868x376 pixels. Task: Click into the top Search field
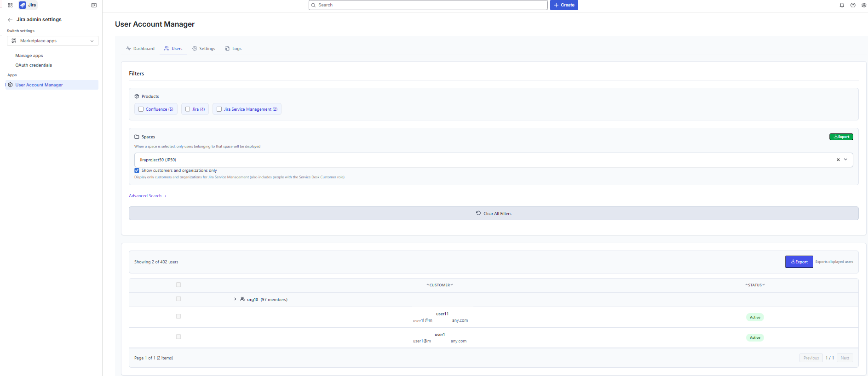click(428, 5)
